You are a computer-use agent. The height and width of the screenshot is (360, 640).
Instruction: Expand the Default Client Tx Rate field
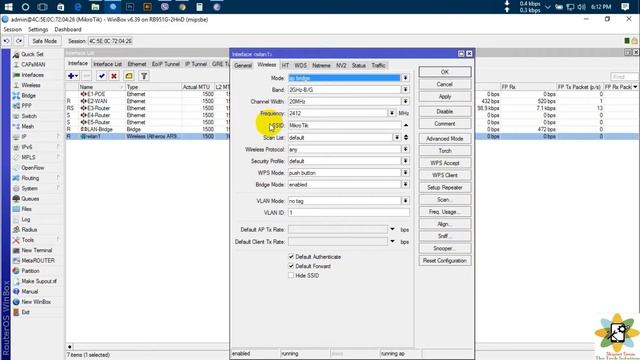tap(392, 242)
